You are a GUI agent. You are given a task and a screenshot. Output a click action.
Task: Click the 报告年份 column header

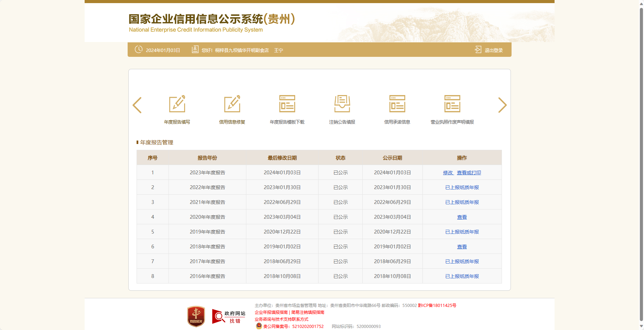207,158
